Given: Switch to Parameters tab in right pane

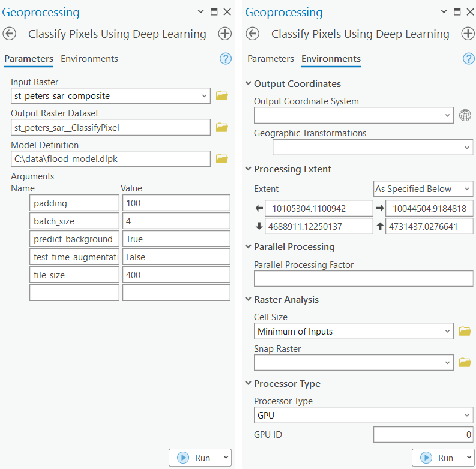Looking at the screenshot, I should pos(271,59).
